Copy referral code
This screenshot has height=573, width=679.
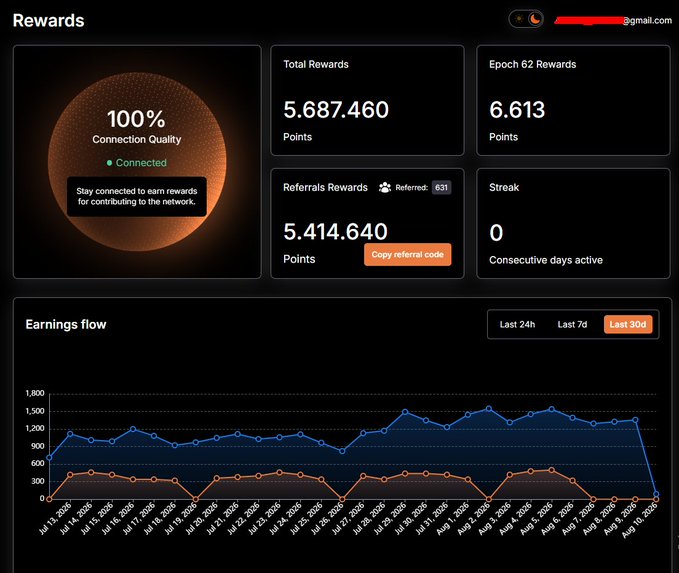point(407,255)
